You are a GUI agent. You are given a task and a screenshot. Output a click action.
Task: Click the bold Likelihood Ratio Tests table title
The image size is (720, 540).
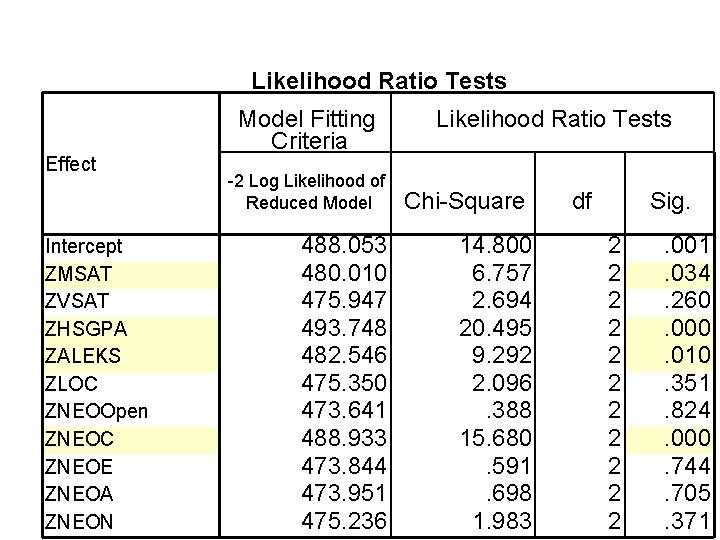point(379,81)
